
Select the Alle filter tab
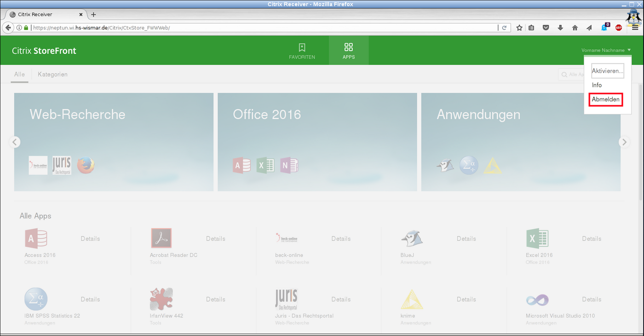point(20,74)
